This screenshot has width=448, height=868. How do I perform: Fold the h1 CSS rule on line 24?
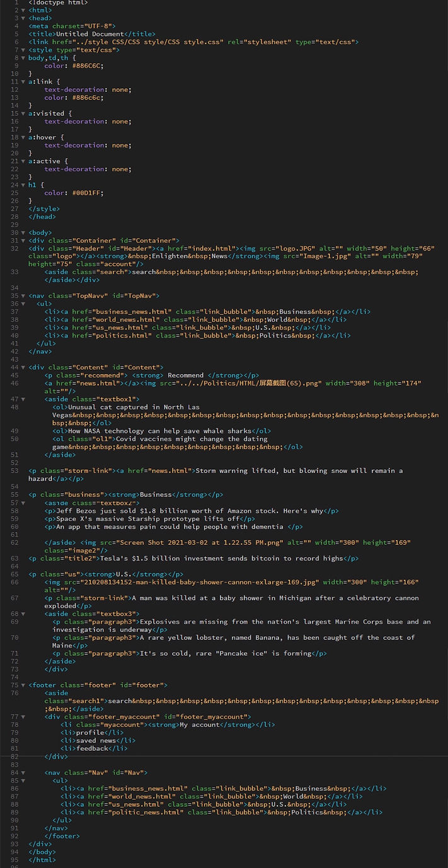tap(23, 185)
